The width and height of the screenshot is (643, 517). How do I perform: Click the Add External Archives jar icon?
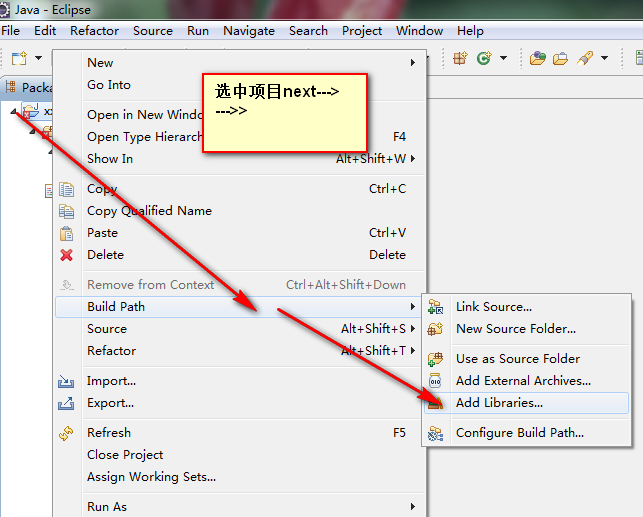click(435, 381)
